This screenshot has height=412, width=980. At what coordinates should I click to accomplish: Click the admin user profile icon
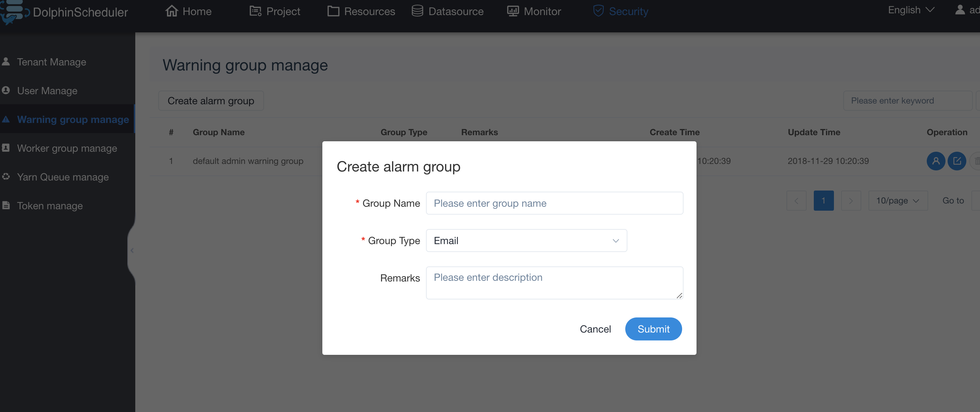point(960,10)
